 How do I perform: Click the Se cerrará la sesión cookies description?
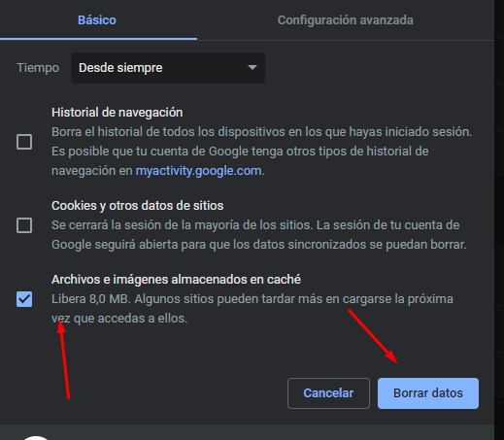click(x=259, y=235)
